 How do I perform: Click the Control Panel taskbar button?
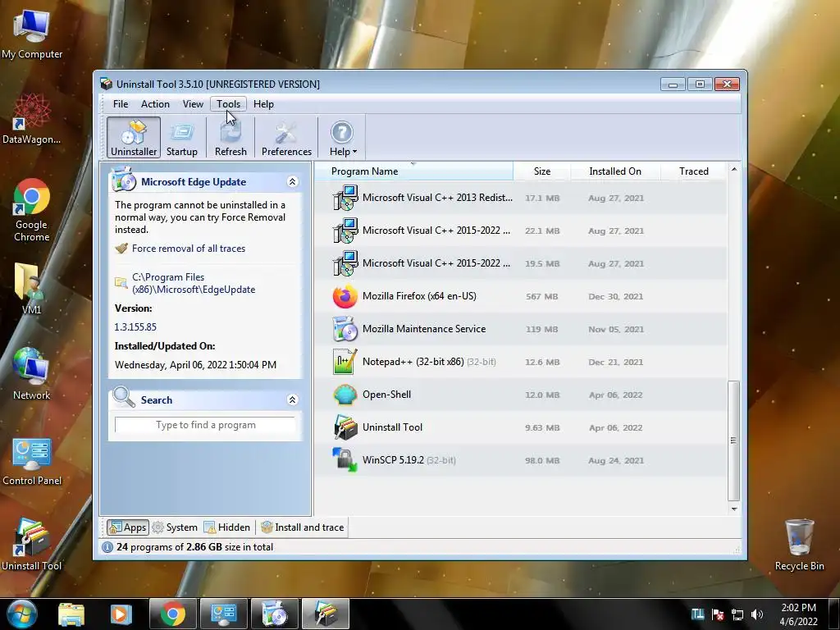coord(223,614)
